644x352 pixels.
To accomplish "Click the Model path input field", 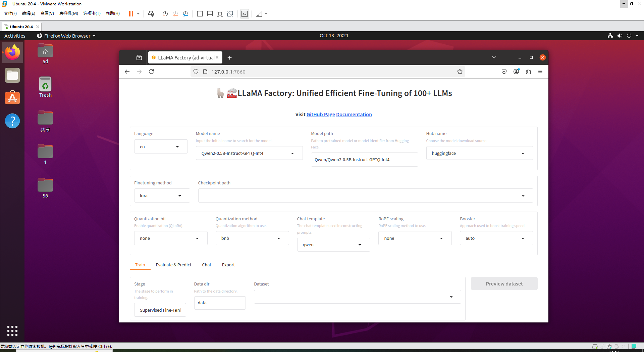I will 364,160.
